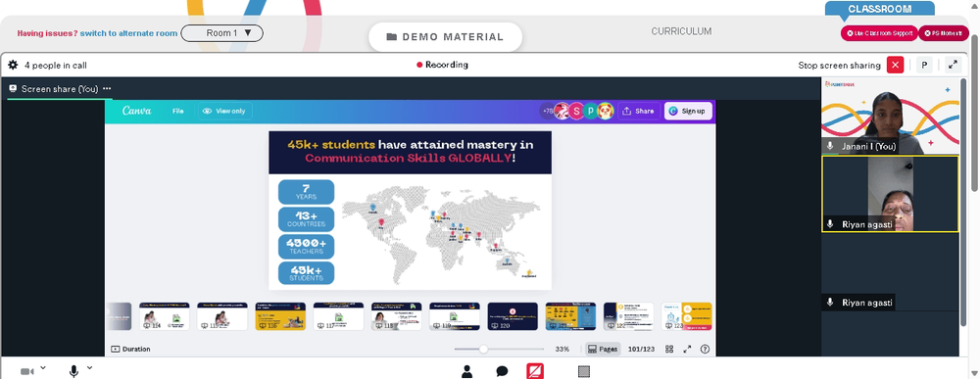
Task: Click the Recording indicator
Action: [x=443, y=65]
